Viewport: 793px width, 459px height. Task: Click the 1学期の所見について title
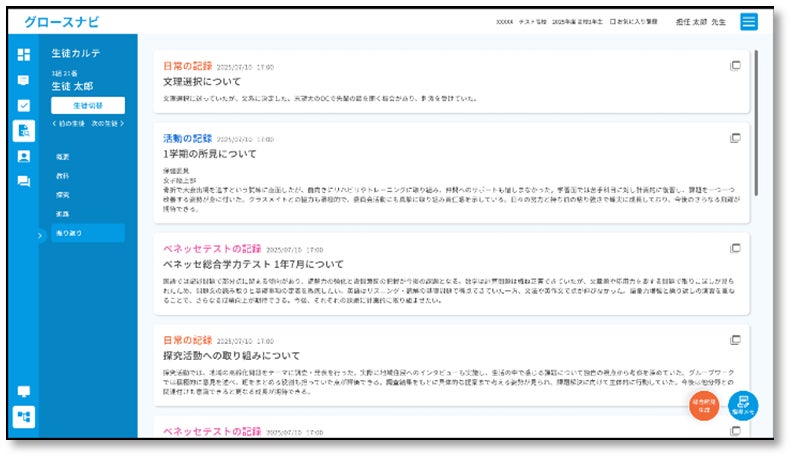point(210,154)
